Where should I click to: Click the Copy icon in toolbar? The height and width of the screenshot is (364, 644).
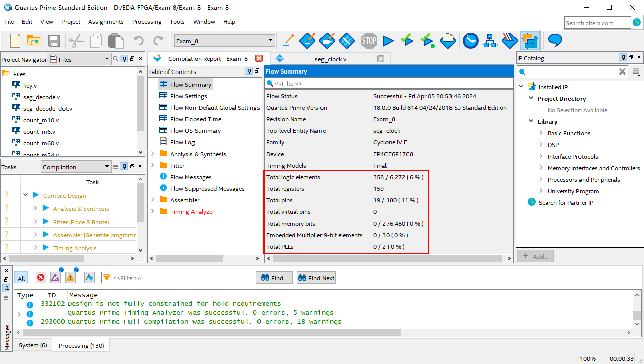tap(96, 41)
